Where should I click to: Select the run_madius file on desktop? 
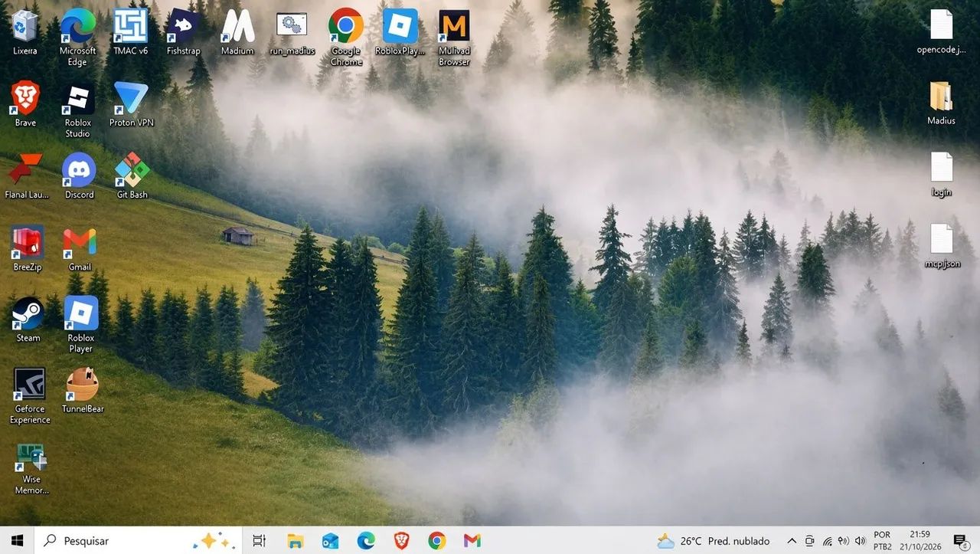pyautogui.click(x=292, y=32)
